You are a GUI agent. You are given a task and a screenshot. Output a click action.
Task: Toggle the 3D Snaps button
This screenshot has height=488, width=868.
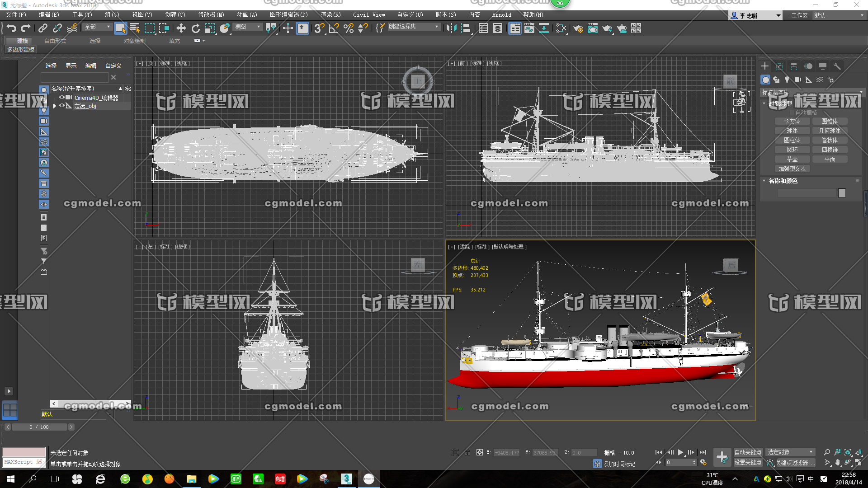point(319,28)
